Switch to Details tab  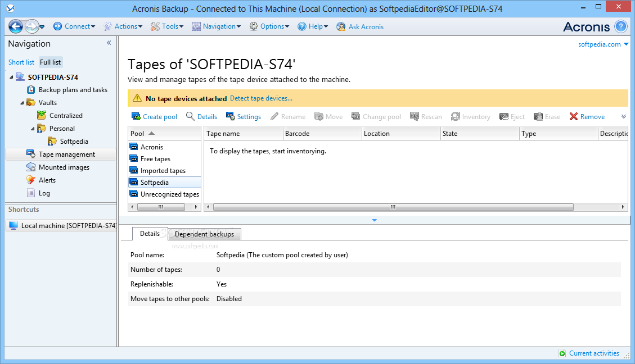pyautogui.click(x=150, y=234)
